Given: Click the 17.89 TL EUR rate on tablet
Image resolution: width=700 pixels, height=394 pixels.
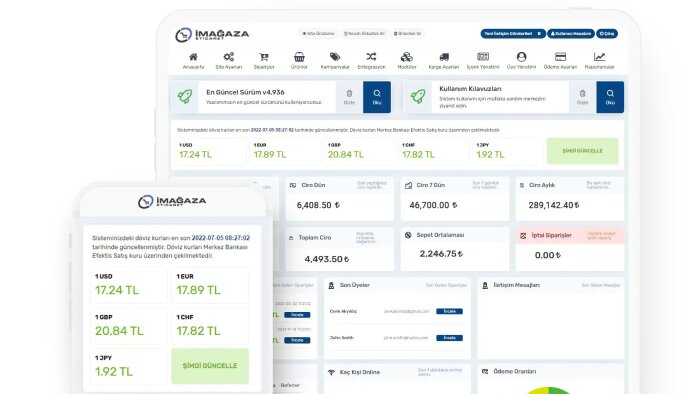Looking at the screenshot, I should point(270,155).
